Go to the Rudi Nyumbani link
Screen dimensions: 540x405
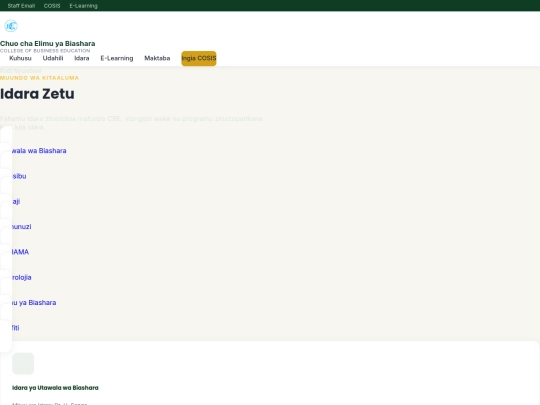pyautogui.click(x=20, y=71)
